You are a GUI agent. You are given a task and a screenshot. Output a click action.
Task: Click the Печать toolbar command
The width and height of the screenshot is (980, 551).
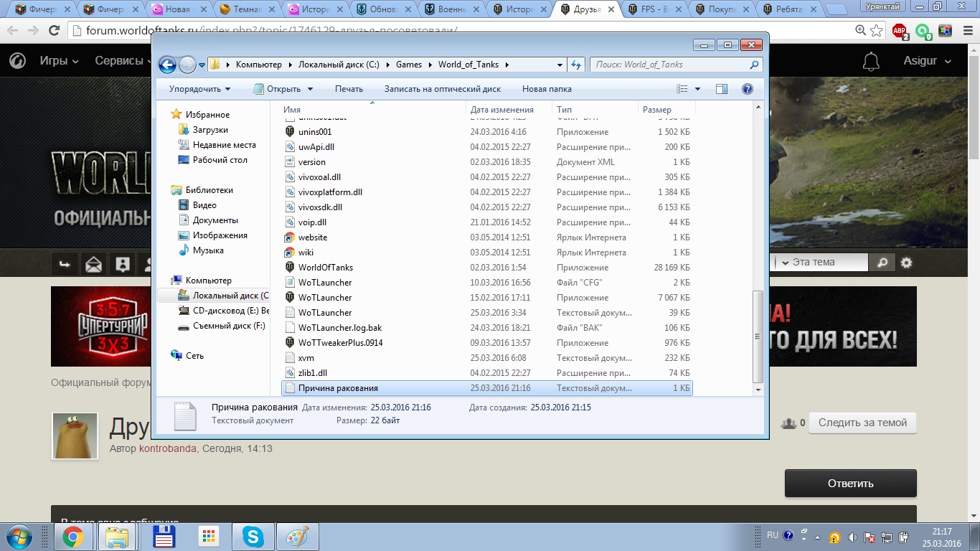349,89
